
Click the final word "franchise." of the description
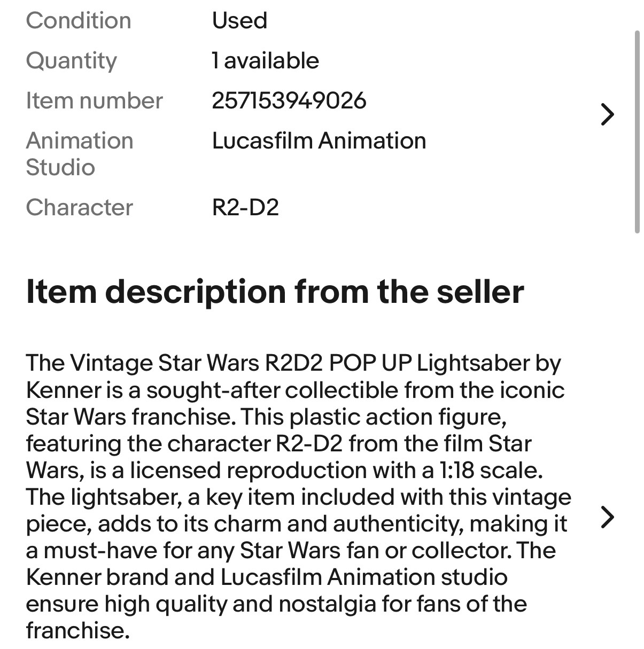click(78, 631)
